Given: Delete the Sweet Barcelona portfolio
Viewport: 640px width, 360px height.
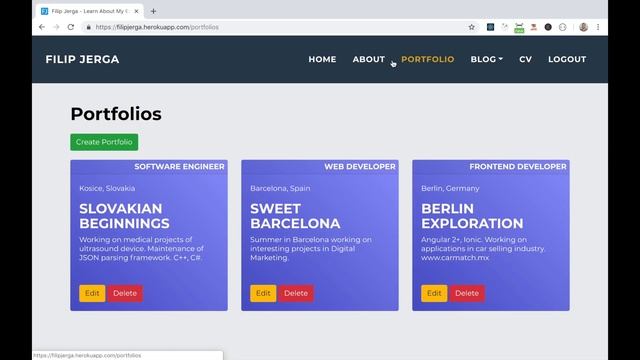Looking at the screenshot, I should point(296,293).
